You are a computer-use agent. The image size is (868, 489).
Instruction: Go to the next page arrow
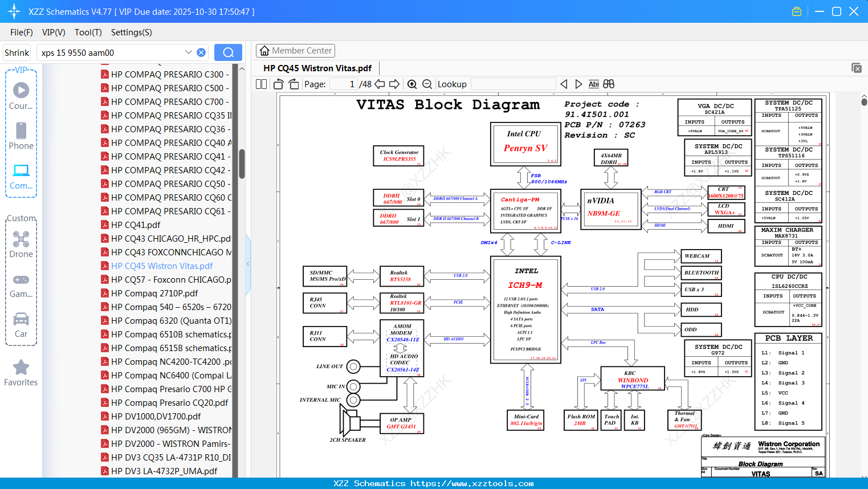[394, 84]
